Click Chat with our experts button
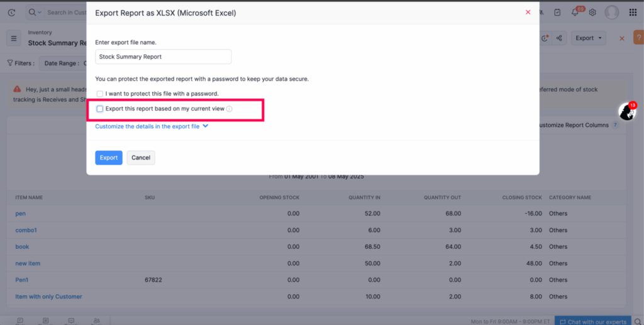Screen dimensions: 644x325 pyautogui.click(x=593, y=322)
